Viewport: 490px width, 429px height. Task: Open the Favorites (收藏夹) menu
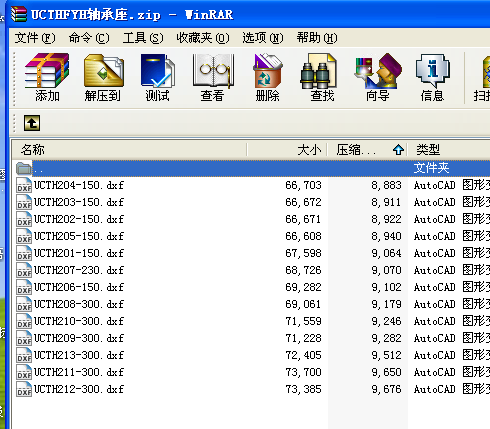203,38
